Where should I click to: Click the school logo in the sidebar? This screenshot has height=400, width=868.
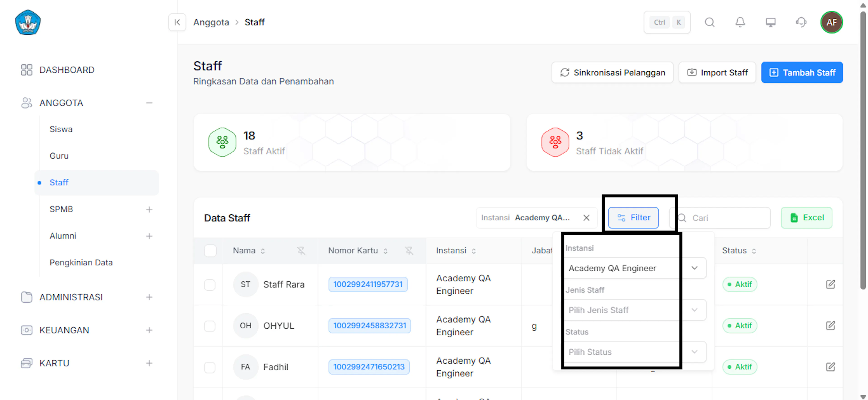point(28,22)
